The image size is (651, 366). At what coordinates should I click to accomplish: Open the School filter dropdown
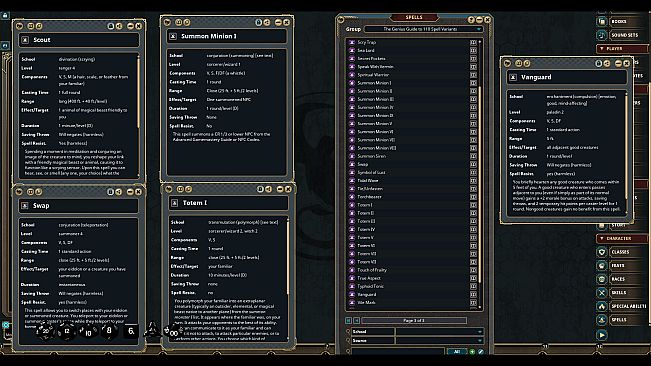(x=439, y=332)
